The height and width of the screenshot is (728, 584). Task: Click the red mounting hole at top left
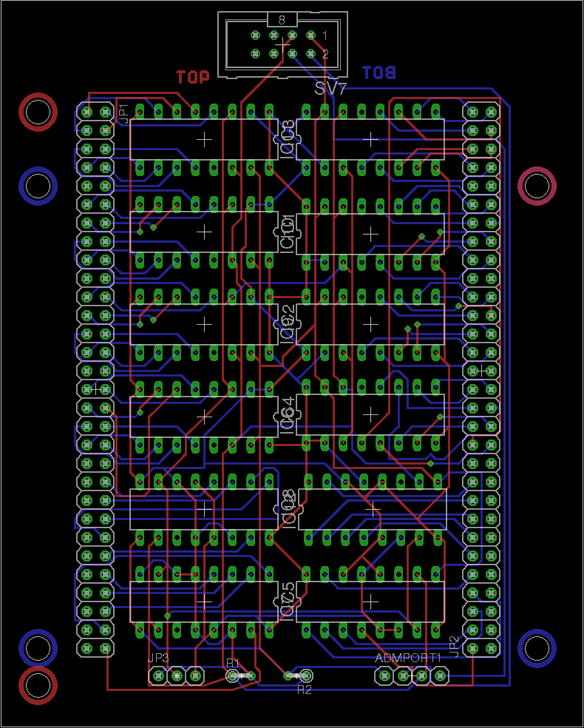pos(37,112)
